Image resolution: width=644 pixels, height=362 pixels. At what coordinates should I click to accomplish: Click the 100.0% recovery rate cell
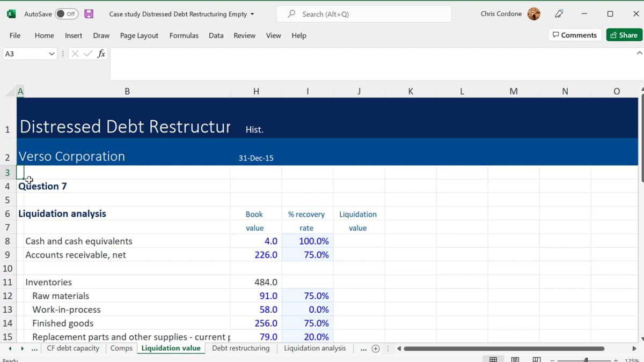tap(308, 241)
